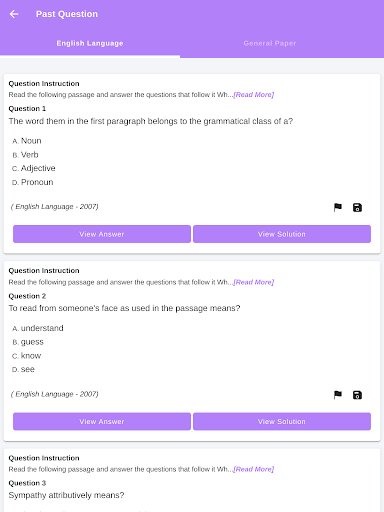Click View Solution for Question 2
Viewport: 384px width, 512px height.
pyautogui.click(x=282, y=421)
